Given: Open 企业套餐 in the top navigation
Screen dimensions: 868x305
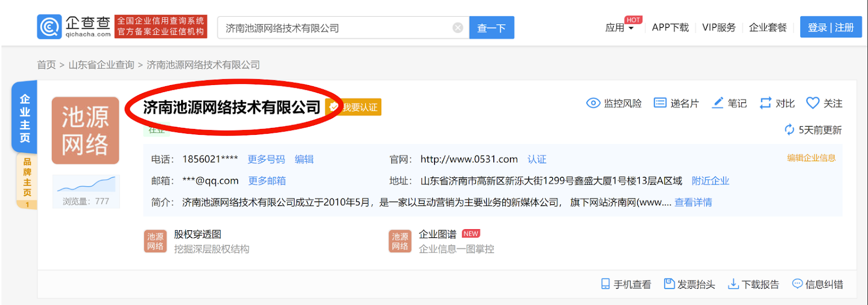Looking at the screenshot, I should tap(768, 28).
